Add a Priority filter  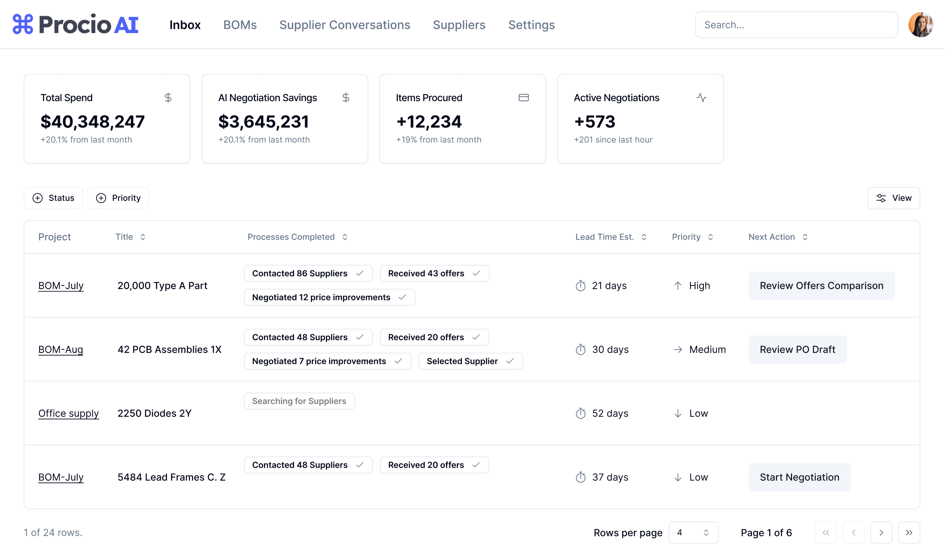118,198
